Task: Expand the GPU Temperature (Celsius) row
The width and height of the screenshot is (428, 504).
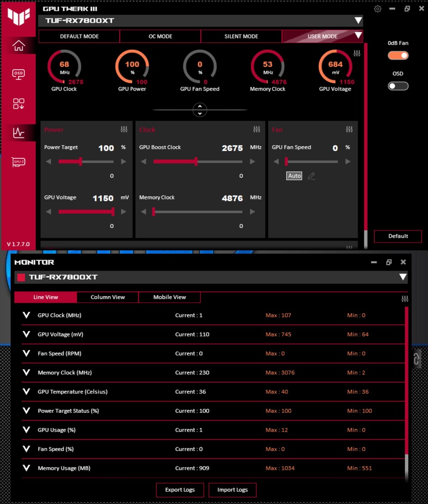Action: click(x=26, y=391)
